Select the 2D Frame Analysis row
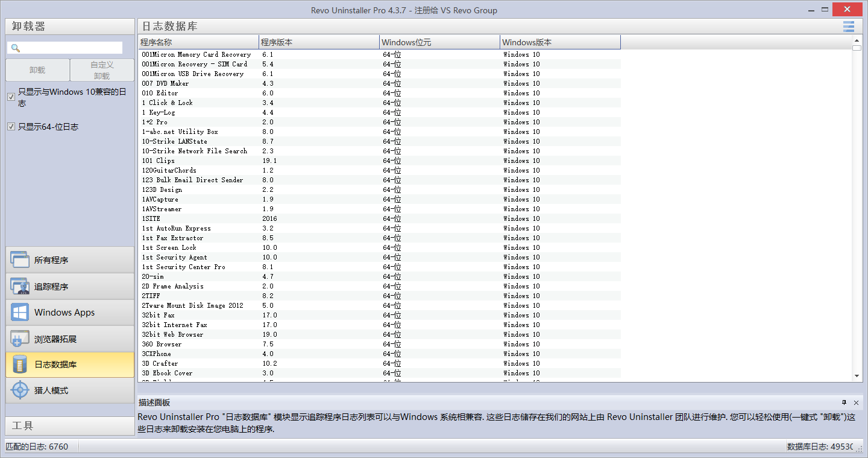 click(x=380, y=286)
